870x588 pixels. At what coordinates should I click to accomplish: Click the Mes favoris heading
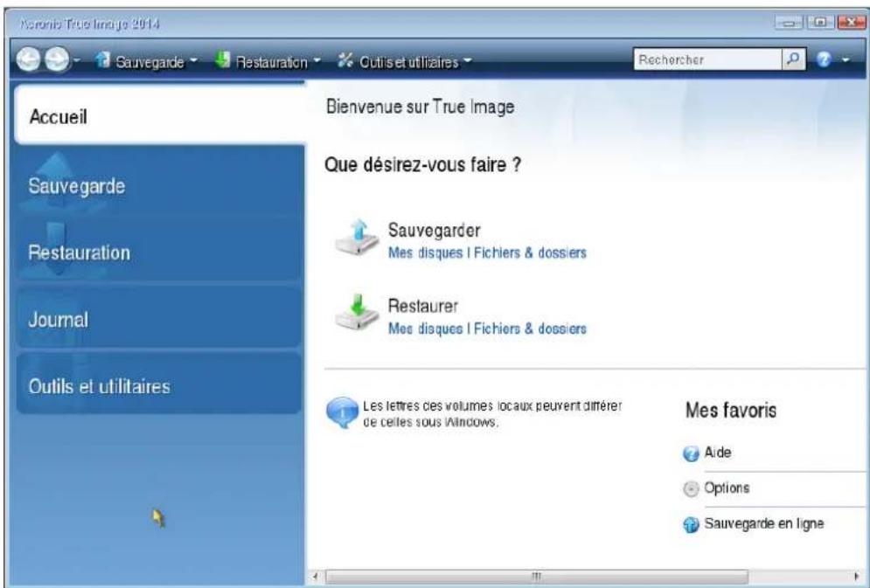[x=731, y=411]
